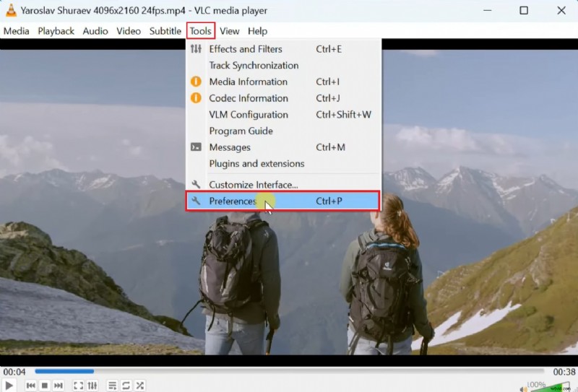Click the video seek progress bar
The image size is (578, 392).
tap(289, 372)
